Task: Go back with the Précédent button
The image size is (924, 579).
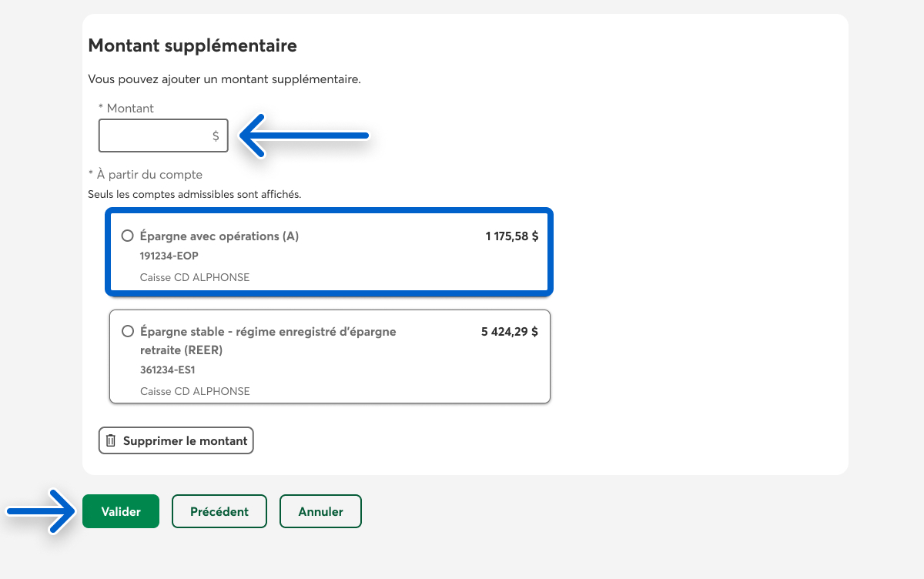Action: click(219, 511)
